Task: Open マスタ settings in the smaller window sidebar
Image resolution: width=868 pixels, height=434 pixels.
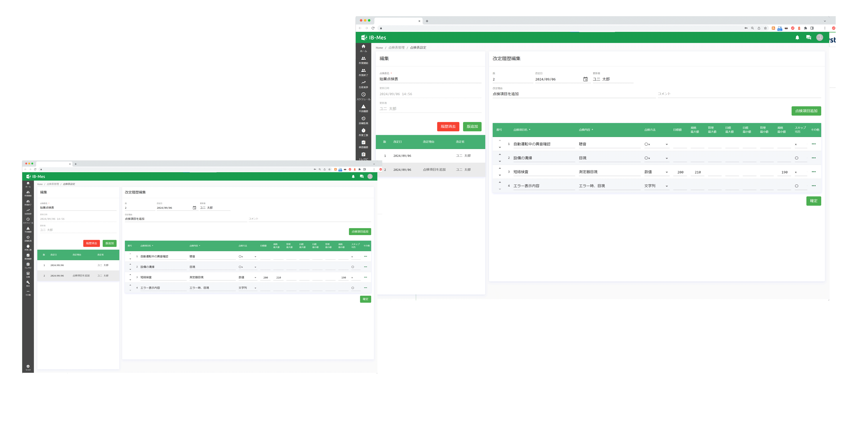Action: [x=28, y=368]
